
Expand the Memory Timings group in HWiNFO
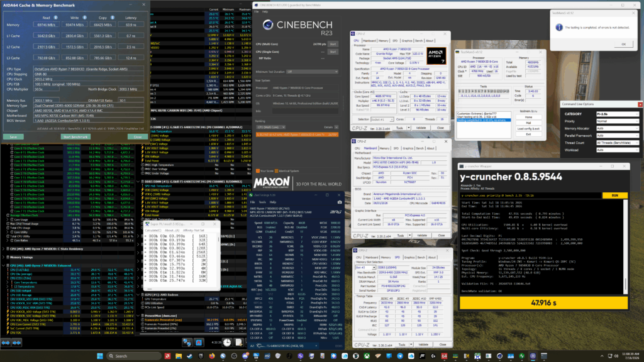pos(3,257)
